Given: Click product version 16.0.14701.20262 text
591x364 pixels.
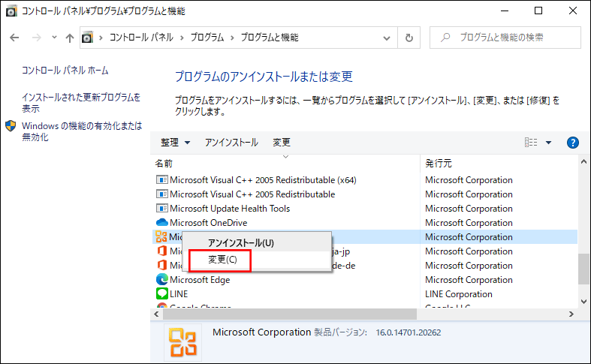Looking at the screenshot, I should pos(409,332).
